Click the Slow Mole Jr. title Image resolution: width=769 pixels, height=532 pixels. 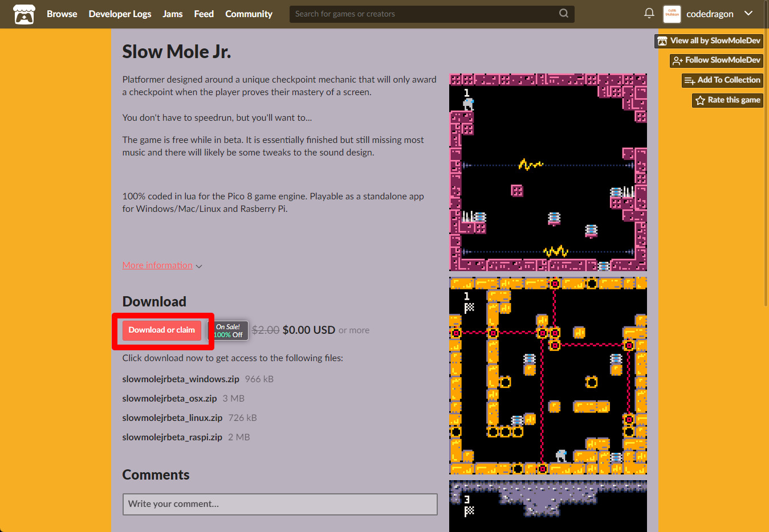click(x=177, y=52)
